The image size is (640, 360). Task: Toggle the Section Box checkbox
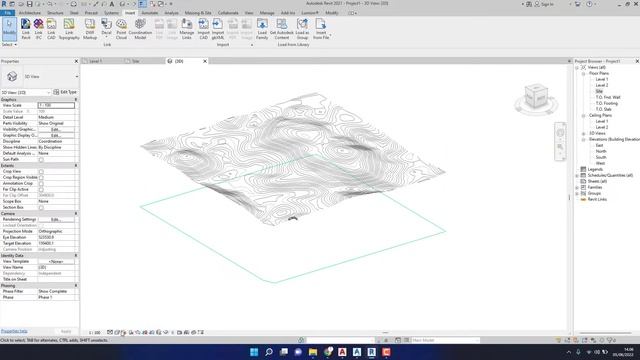tap(41, 207)
